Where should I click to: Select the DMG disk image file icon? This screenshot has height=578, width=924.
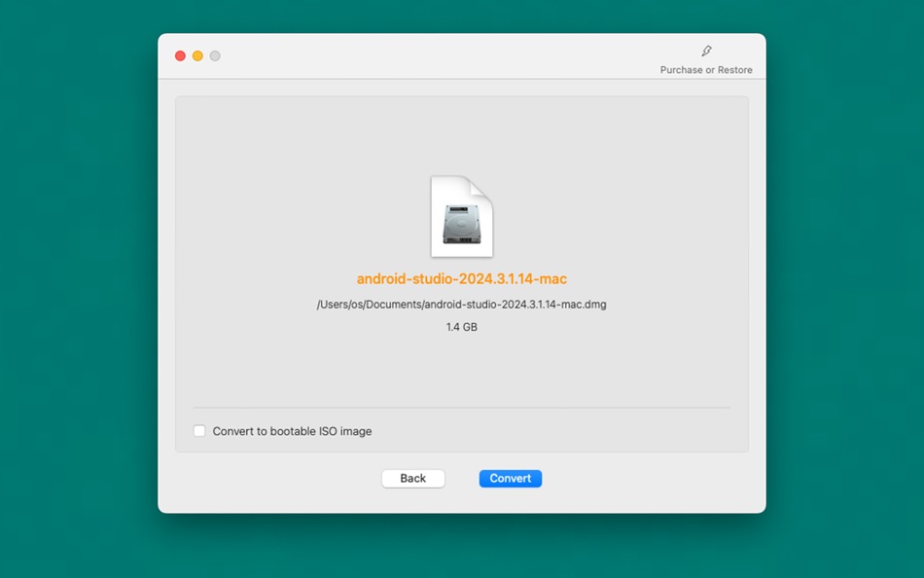pyautogui.click(x=462, y=216)
